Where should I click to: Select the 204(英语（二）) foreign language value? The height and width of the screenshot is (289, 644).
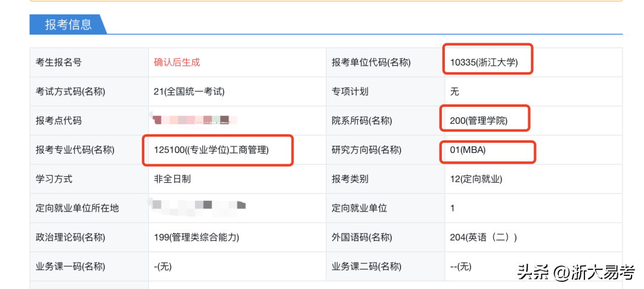[484, 237]
